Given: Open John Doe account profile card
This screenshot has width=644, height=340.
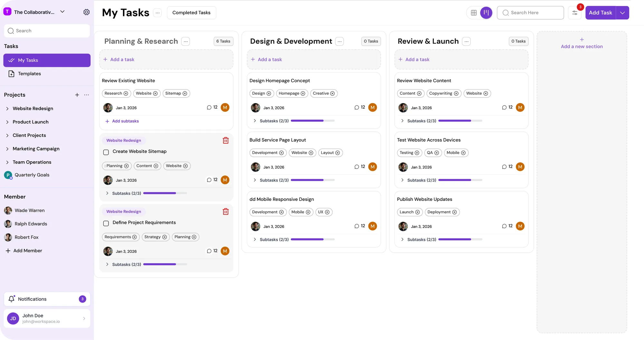Looking at the screenshot, I should tap(47, 318).
